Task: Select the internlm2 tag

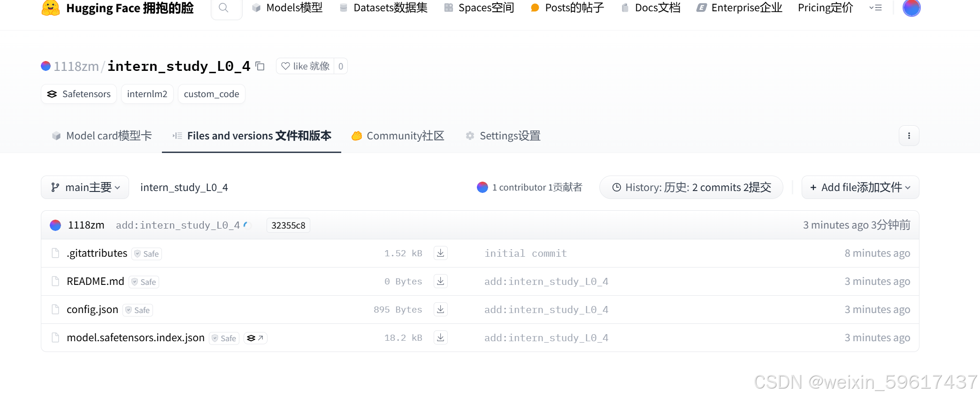Action: 147,94
